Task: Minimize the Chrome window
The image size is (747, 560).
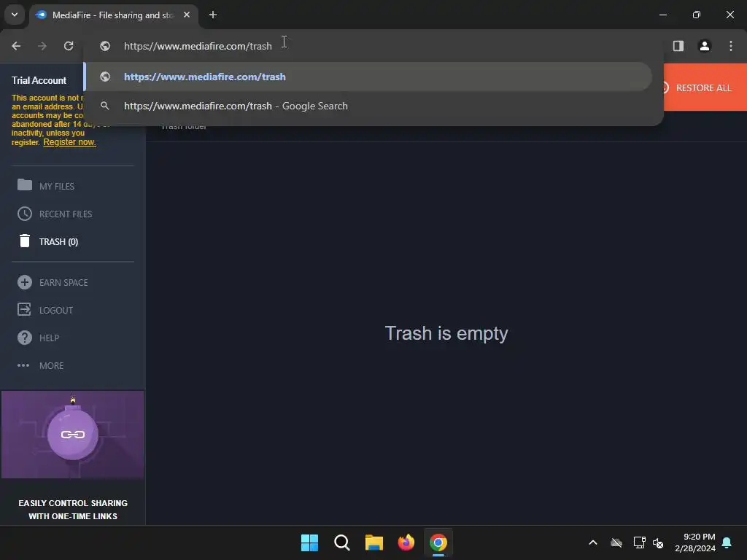Action: (x=662, y=15)
